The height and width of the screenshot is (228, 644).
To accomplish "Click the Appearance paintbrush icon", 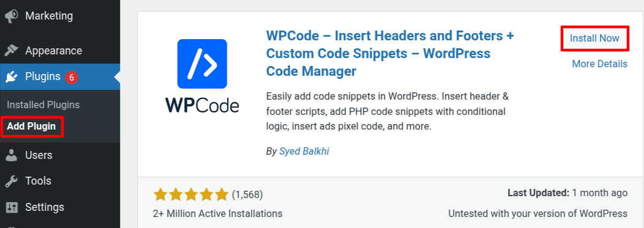I will pos(11,51).
